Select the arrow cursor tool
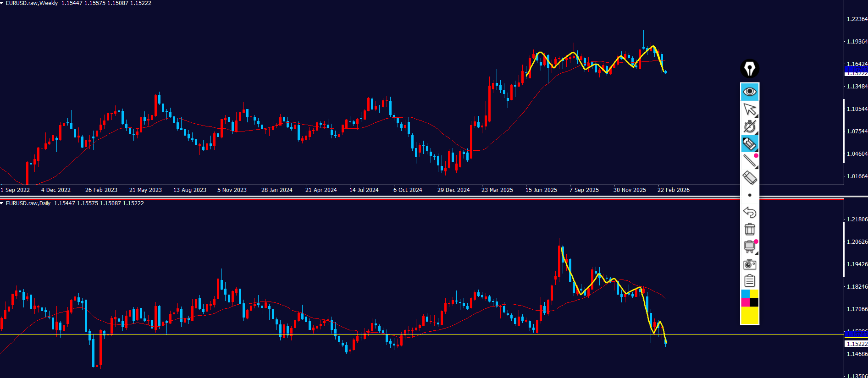 click(x=749, y=110)
